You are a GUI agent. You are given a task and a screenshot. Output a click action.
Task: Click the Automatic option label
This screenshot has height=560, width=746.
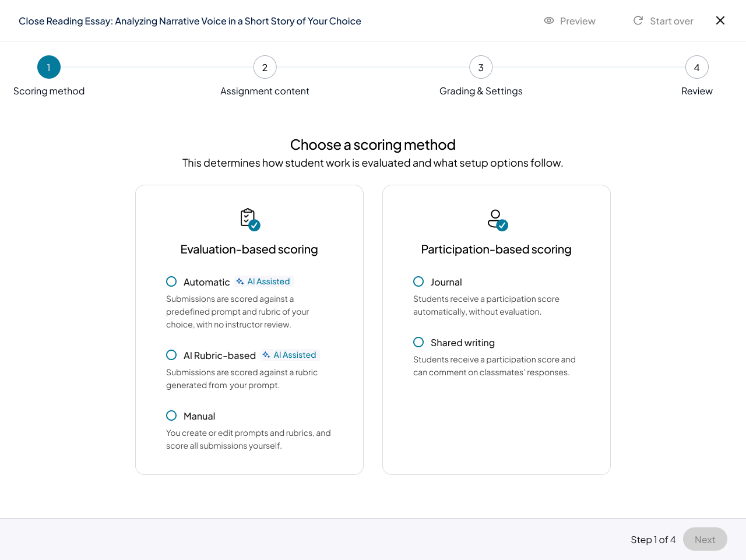point(207,282)
